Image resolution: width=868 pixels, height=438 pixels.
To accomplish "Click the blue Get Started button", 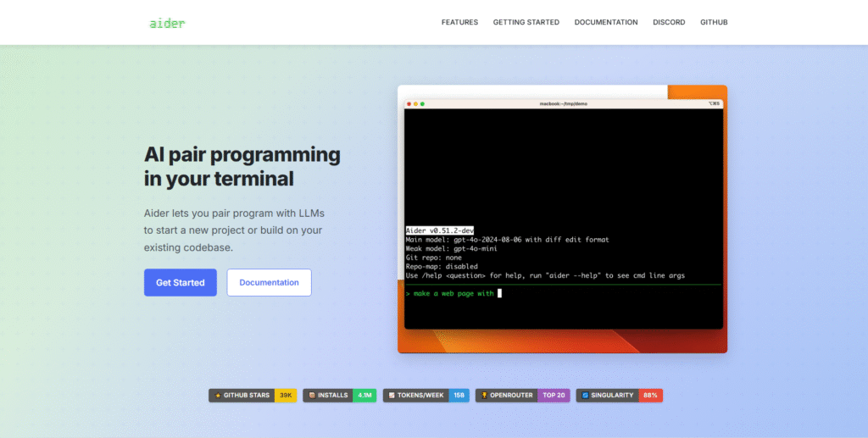I will [x=181, y=283].
